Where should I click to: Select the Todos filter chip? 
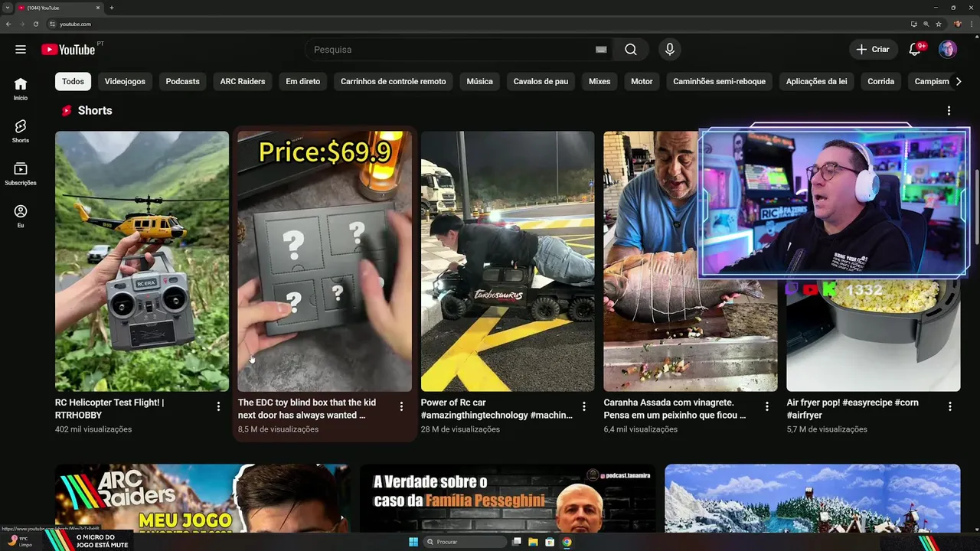click(x=73, y=81)
